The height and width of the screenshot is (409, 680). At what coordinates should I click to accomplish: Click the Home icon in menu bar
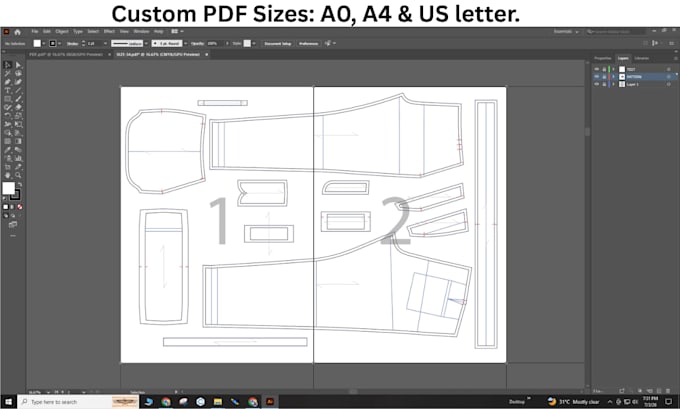[x=17, y=32]
